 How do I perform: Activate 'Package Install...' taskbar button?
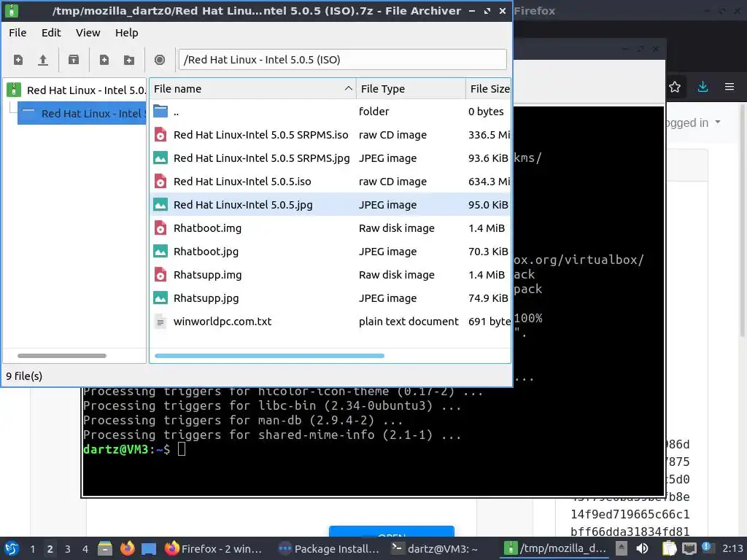tap(329, 549)
